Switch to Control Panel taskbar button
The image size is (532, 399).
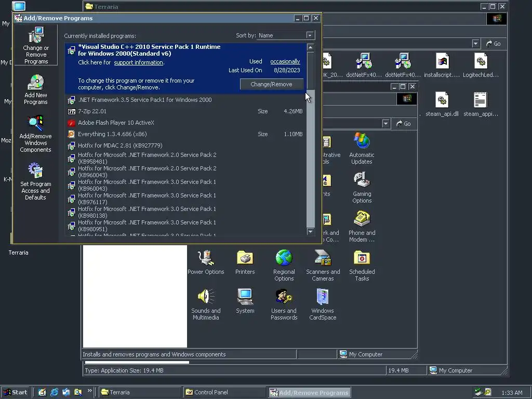pos(224,392)
